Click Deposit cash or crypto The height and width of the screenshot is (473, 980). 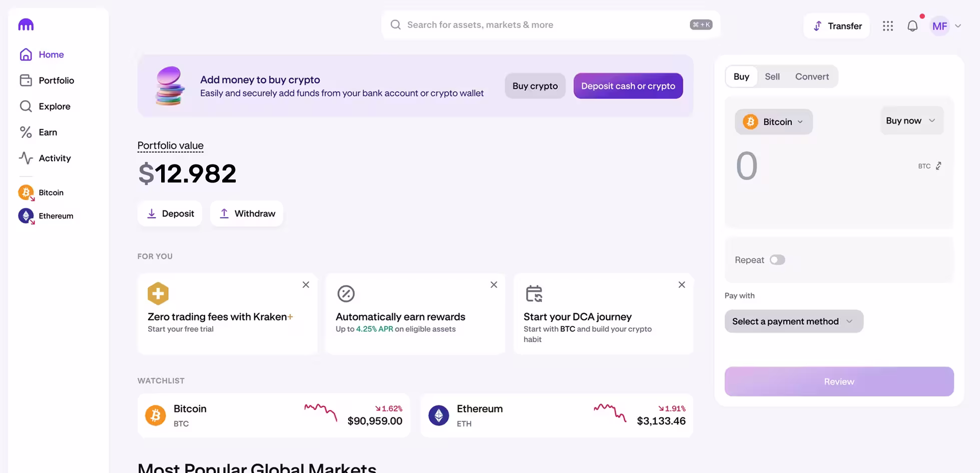[x=628, y=86]
